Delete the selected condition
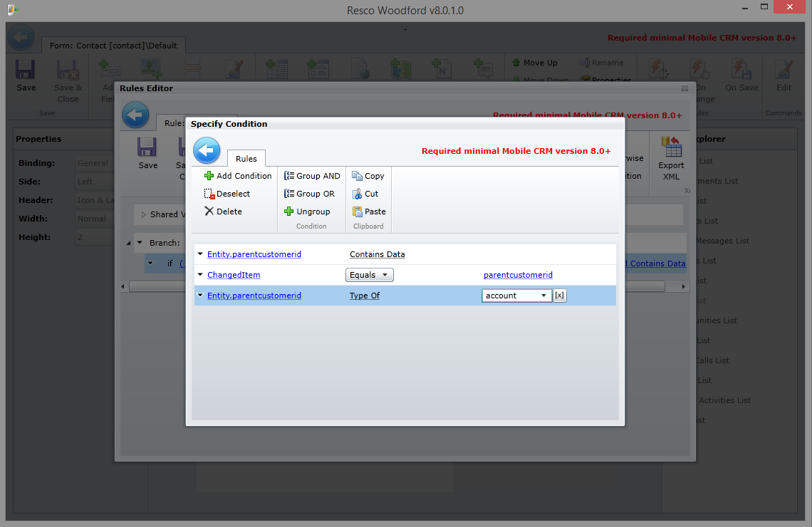This screenshot has width=812, height=527. [x=223, y=212]
